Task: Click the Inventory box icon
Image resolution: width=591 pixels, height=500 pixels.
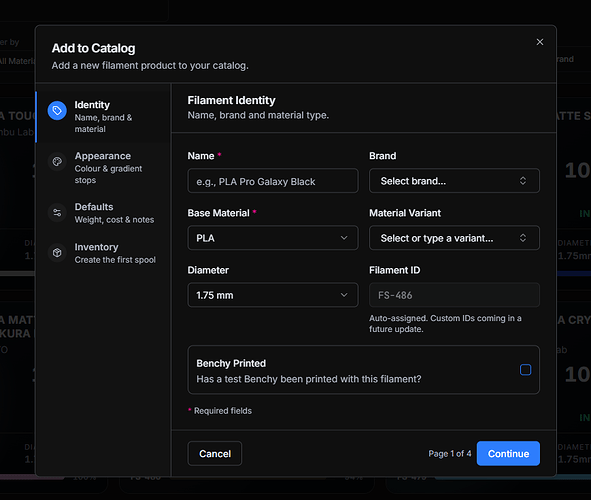Action: pos(57,252)
